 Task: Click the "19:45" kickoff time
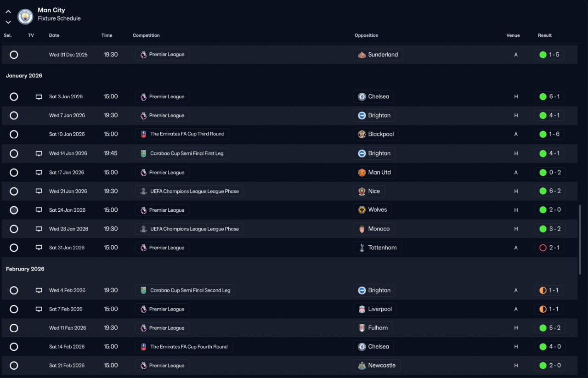tap(111, 153)
